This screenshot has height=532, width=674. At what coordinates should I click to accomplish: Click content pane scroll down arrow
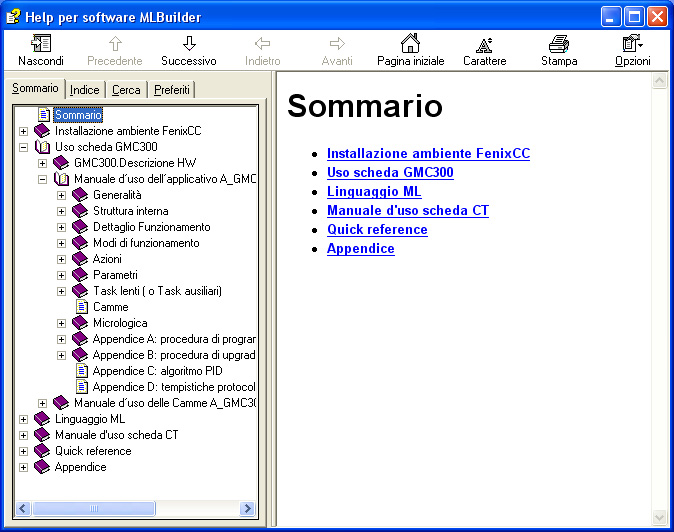(659, 517)
